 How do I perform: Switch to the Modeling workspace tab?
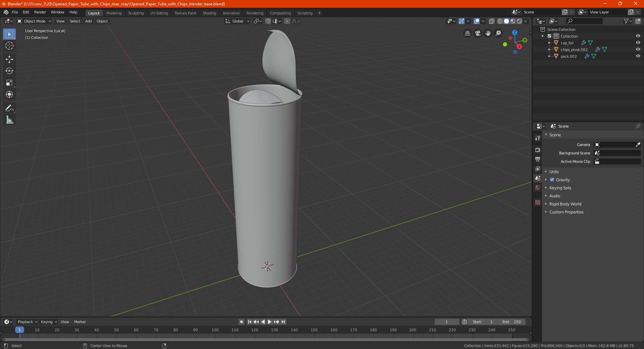pyautogui.click(x=114, y=13)
